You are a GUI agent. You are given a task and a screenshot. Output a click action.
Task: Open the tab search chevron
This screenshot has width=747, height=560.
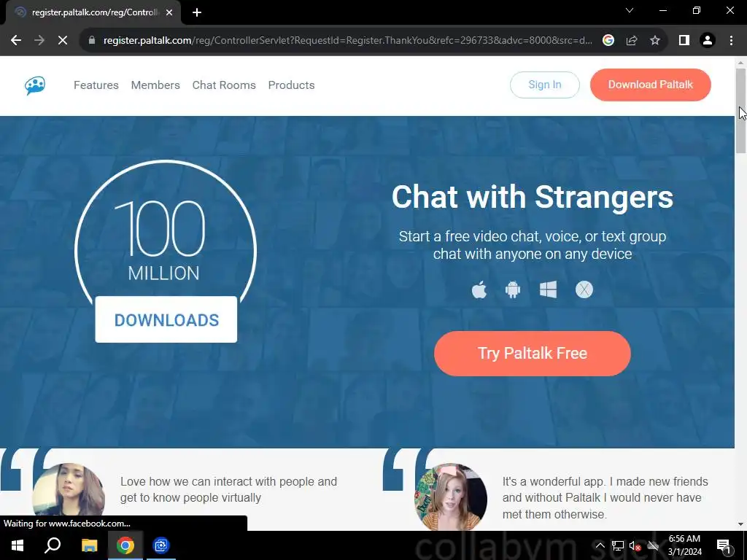click(630, 10)
